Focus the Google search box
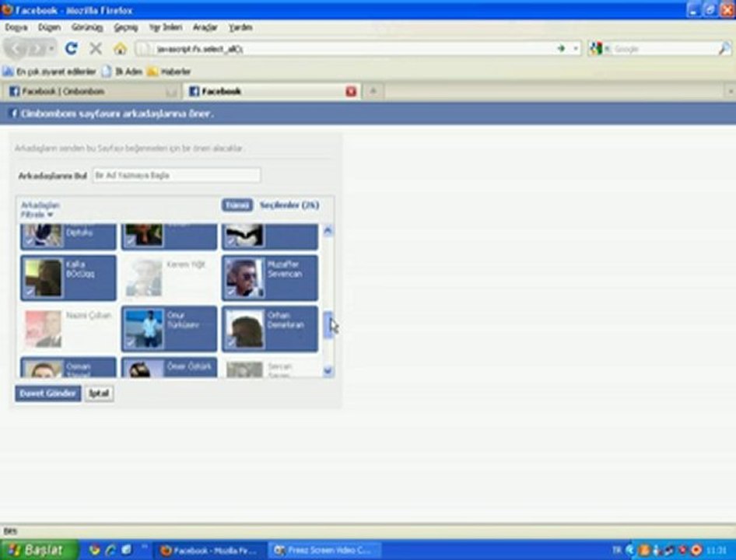This screenshot has width=736, height=560. pos(661,48)
